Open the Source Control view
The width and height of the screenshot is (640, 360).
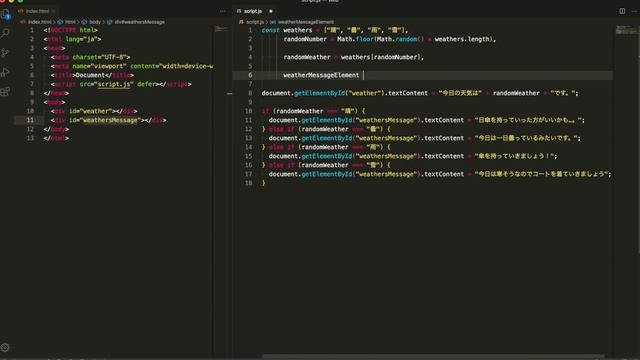pos(6,53)
